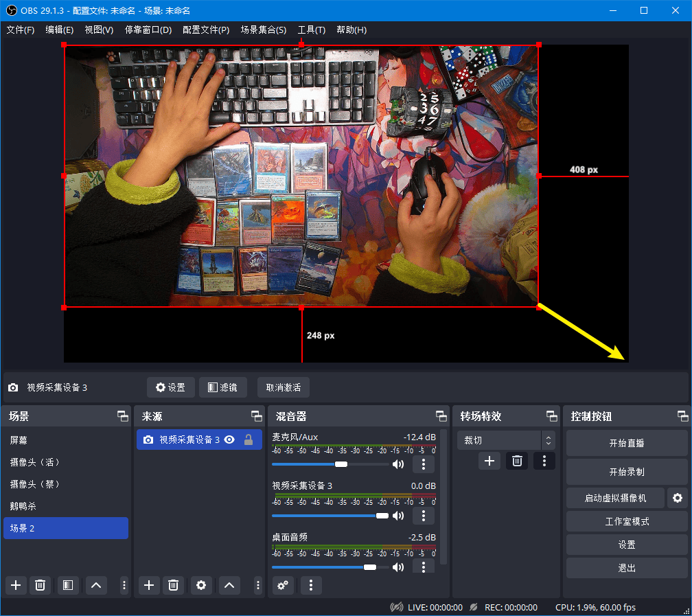692x616 pixels.
Task: Add a new scene with plus icon
Action: tap(16, 586)
